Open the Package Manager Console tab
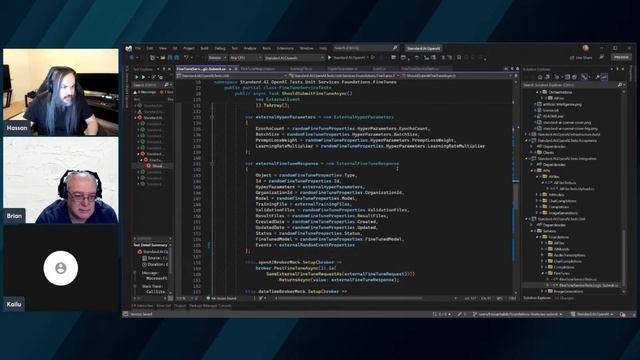This screenshot has height=360, width=640. (x=210, y=306)
